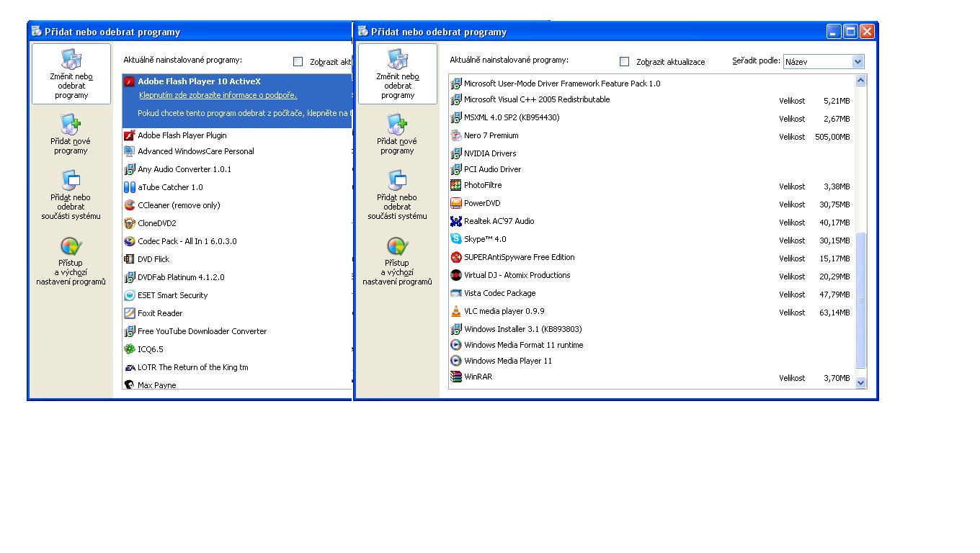
Task: Open 'Přístup a výchozí nastavení programů' in left window
Action: [71, 262]
